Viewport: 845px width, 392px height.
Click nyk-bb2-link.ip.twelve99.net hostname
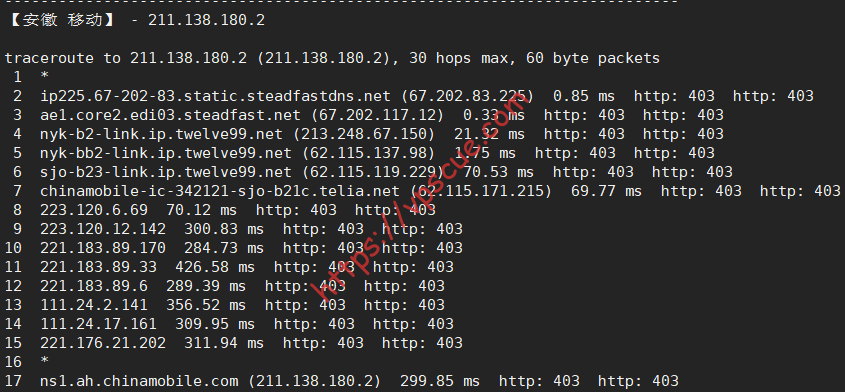(x=166, y=153)
